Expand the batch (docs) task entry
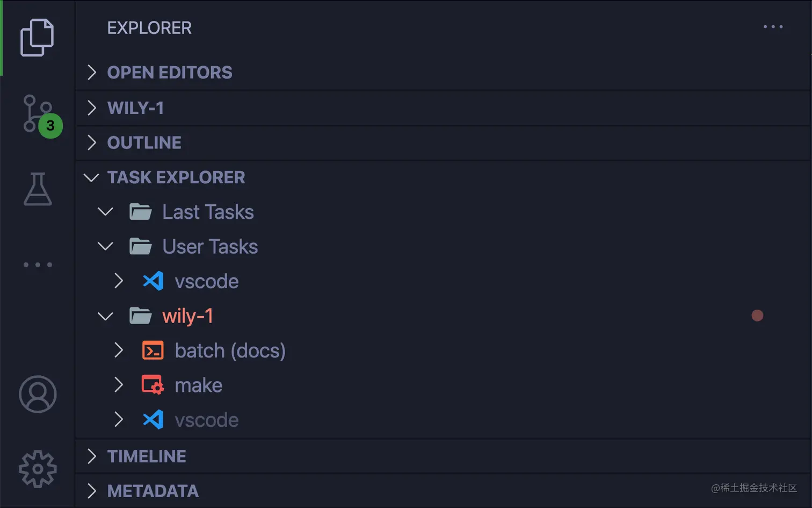This screenshot has width=812, height=508. 119,350
